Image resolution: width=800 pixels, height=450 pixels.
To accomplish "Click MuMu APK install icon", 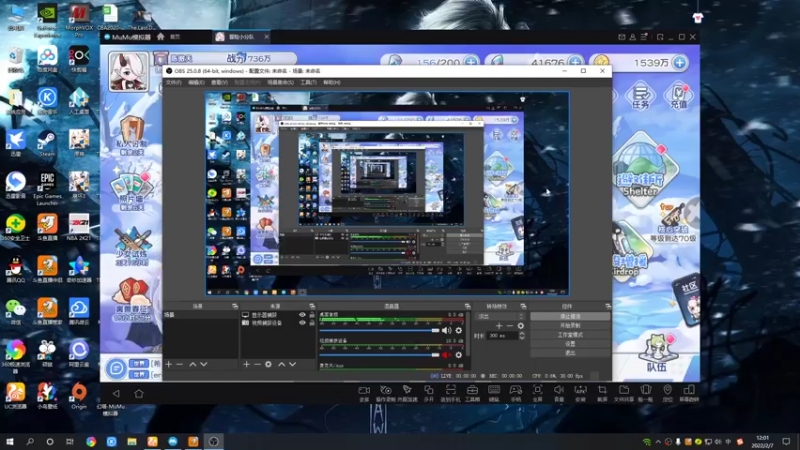I will click(x=581, y=392).
